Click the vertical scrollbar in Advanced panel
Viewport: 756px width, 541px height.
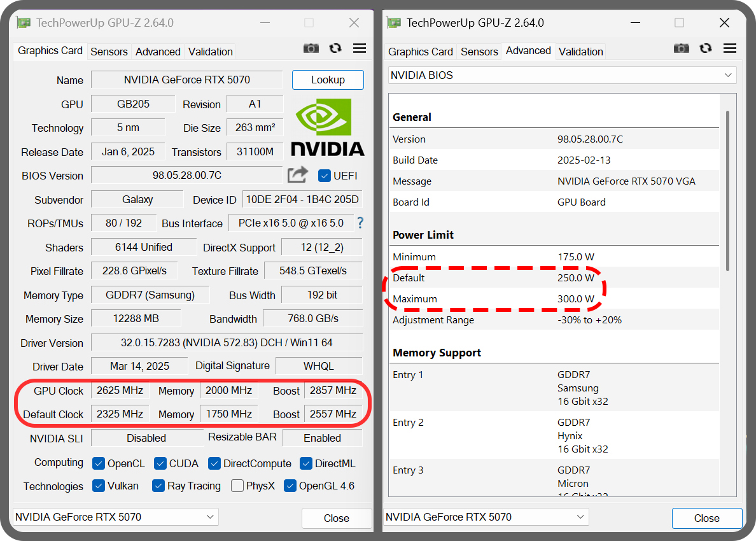[727, 191]
